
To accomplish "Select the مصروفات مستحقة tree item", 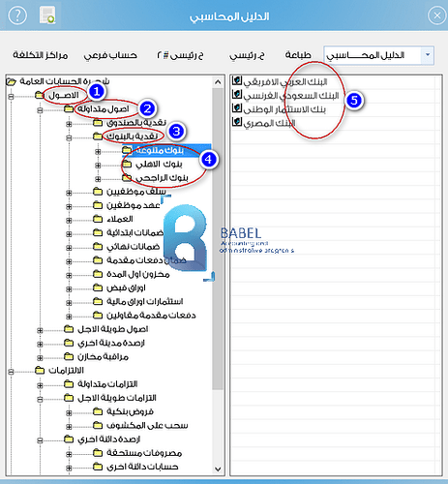I will tap(144, 453).
